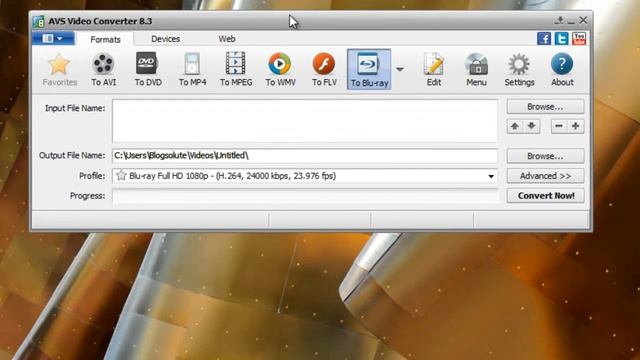Expand more formats arrow beside To Blu-ray

coord(400,69)
